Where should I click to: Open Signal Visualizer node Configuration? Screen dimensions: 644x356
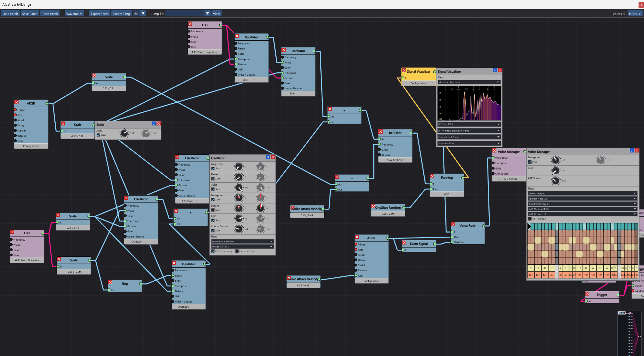[x=418, y=83]
